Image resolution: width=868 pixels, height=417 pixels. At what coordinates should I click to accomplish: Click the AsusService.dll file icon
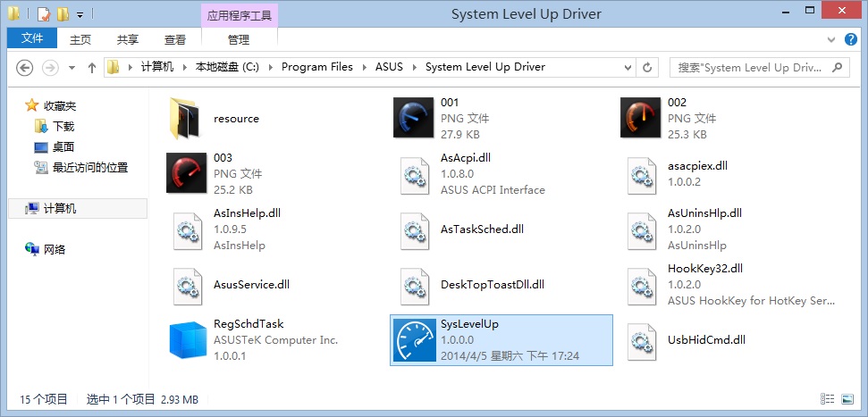pyautogui.click(x=188, y=287)
